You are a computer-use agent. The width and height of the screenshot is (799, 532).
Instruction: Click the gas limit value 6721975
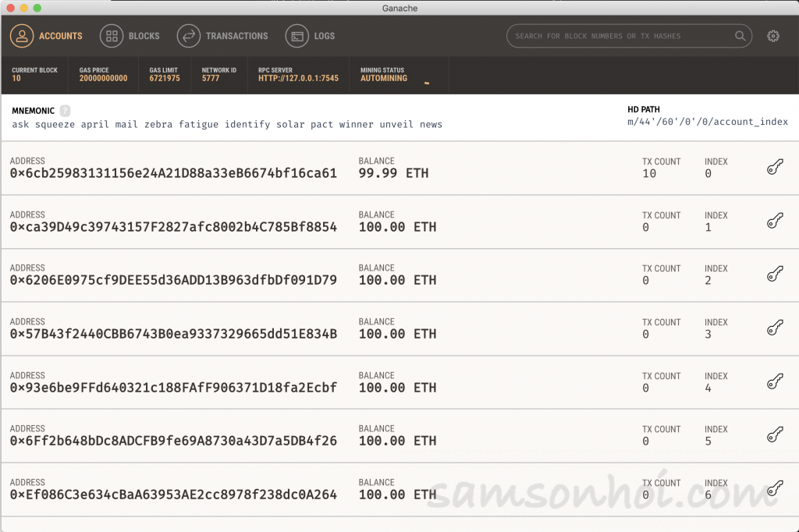(x=165, y=79)
